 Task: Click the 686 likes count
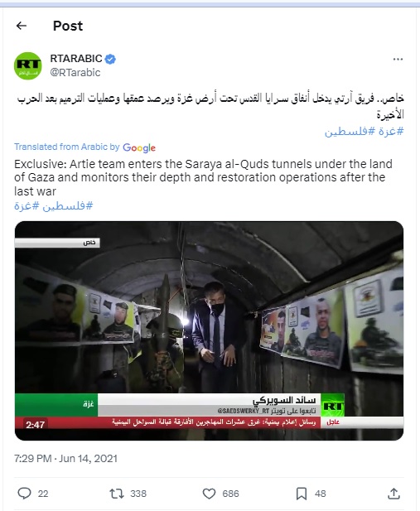pyautogui.click(x=230, y=494)
